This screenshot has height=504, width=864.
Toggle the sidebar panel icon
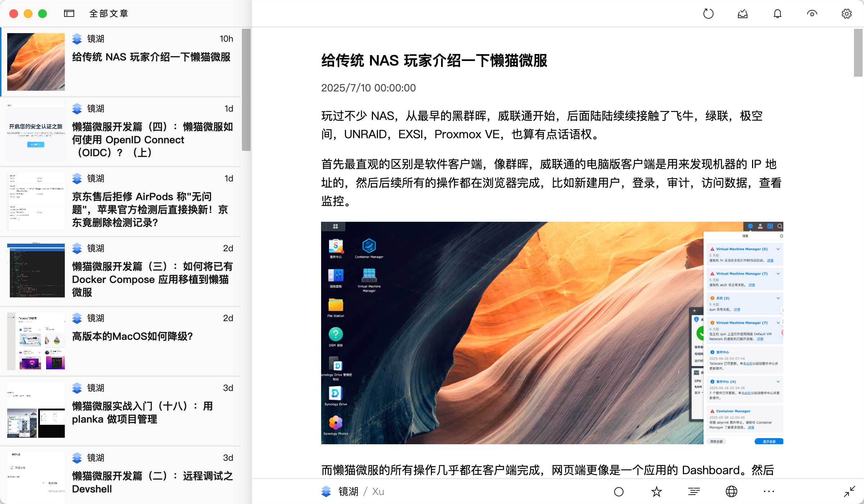point(69,14)
